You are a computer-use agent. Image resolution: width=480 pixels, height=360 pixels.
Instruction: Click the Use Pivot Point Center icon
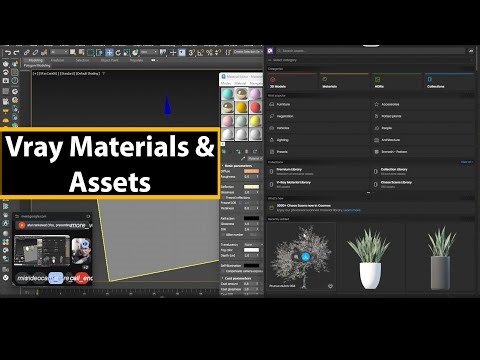coord(163,52)
